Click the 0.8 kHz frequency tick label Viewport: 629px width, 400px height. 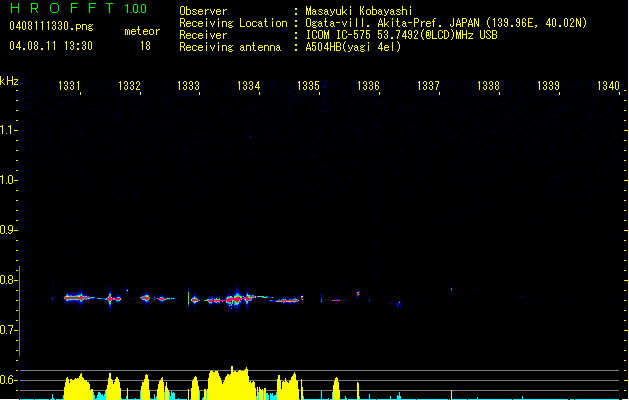pyautogui.click(x=8, y=280)
